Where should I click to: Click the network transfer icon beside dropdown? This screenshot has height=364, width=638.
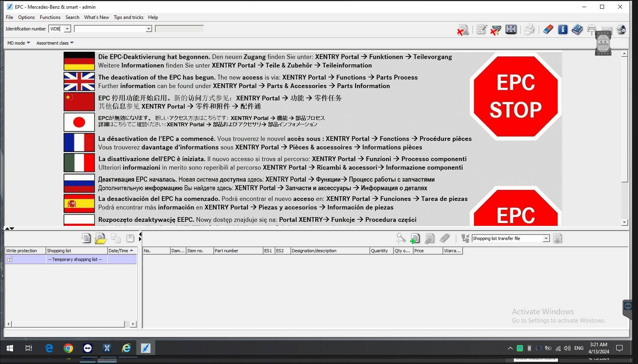(465, 238)
